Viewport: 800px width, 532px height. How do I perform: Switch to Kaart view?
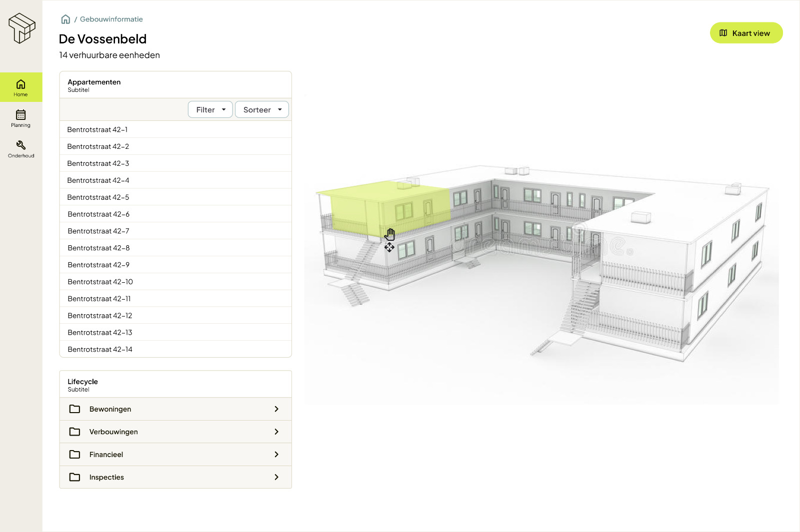click(746, 33)
